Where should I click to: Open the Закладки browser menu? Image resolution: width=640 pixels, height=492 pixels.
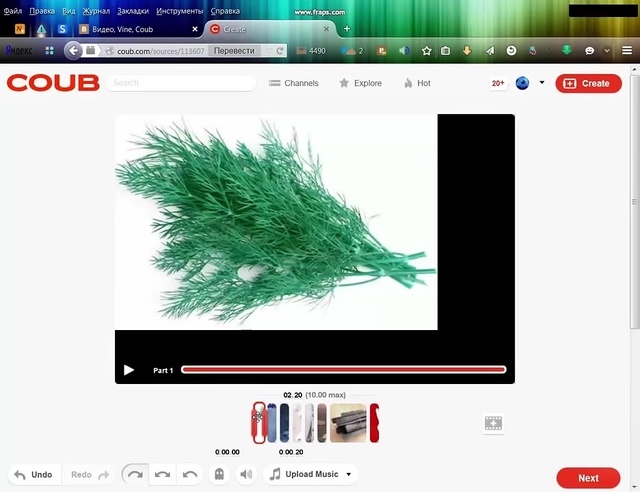(x=133, y=10)
